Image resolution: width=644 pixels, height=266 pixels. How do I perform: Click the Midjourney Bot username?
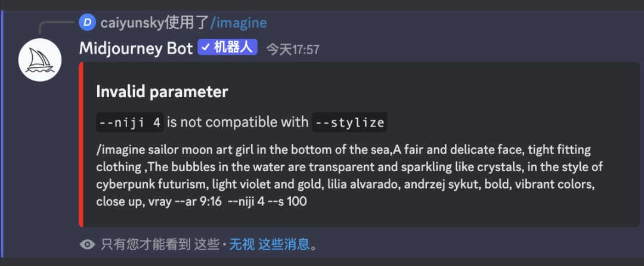(136, 48)
